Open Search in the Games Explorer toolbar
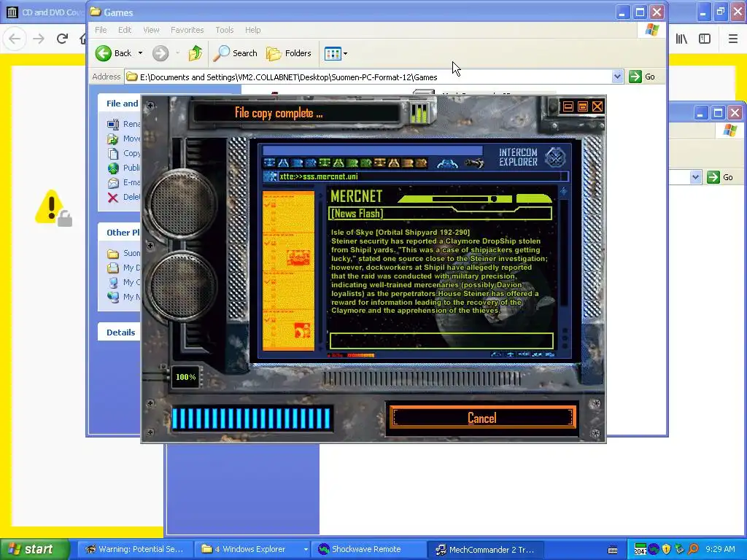This screenshot has height=560, width=747. (235, 53)
